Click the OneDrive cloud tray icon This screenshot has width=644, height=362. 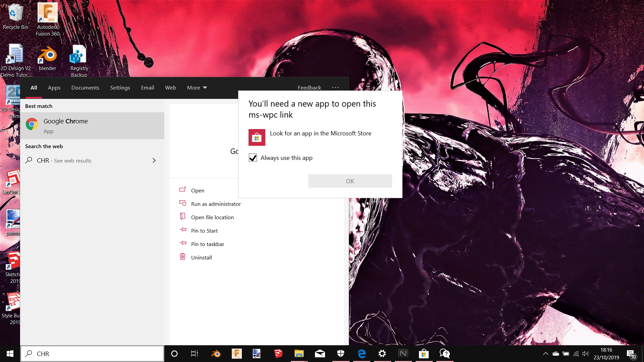point(556,354)
